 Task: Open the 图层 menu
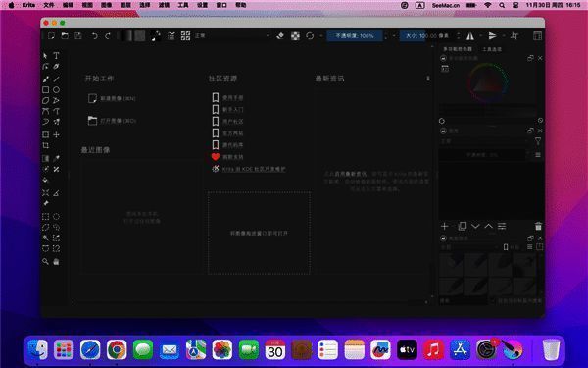[x=125, y=5]
